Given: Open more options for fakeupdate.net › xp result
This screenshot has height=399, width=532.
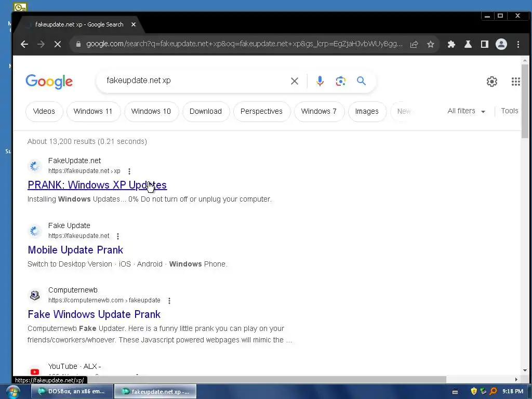Looking at the screenshot, I should pyautogui.click(x=129, y=171).
